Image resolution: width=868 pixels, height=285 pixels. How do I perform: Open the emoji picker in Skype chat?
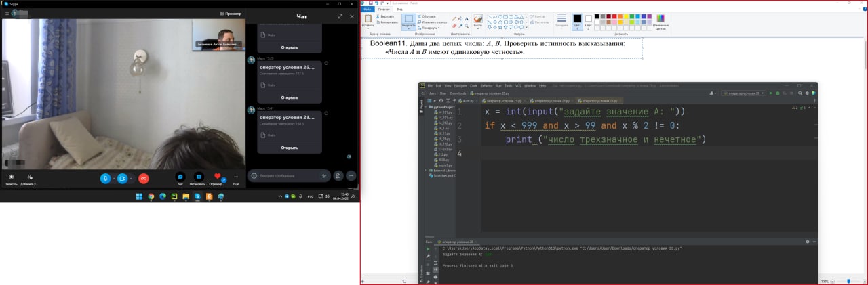[x=254, y=175]
